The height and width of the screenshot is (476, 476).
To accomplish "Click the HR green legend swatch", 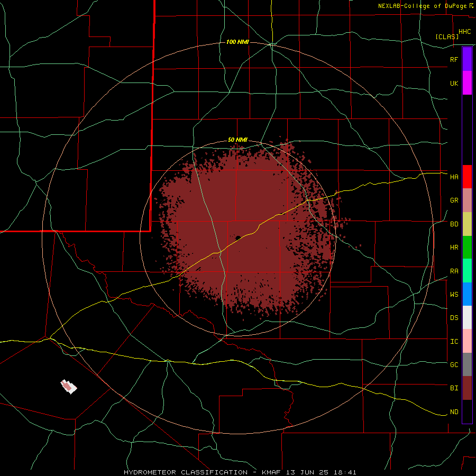I will (467, 248).
